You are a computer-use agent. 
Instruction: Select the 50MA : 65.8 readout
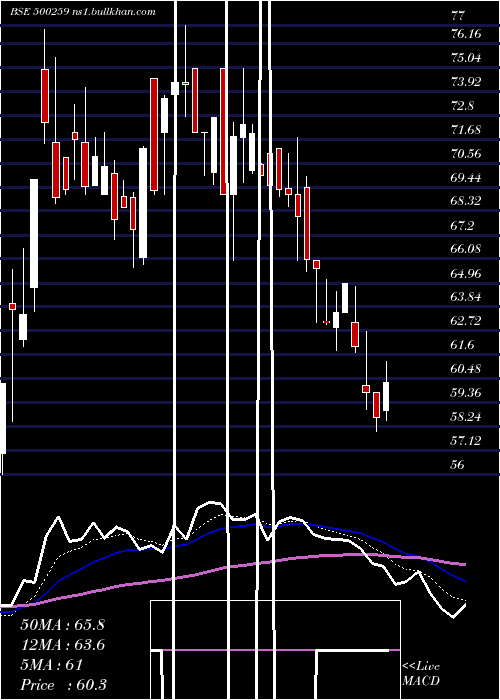[x=62, y=625]
